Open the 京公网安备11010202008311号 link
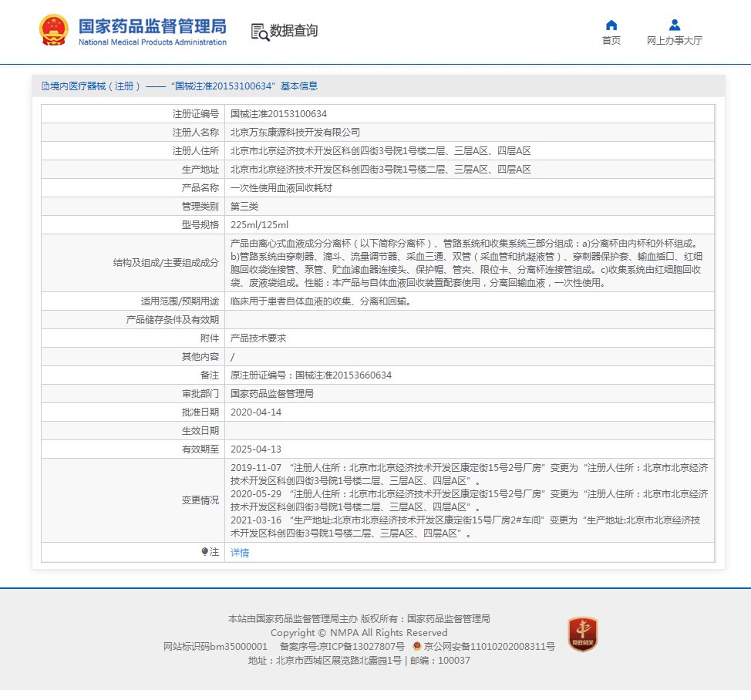This screenshot has height=700, width=751. (489, 646)
